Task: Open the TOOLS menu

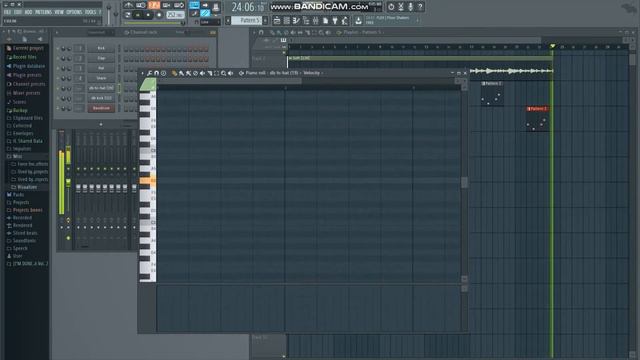Action: click(90, 12)
